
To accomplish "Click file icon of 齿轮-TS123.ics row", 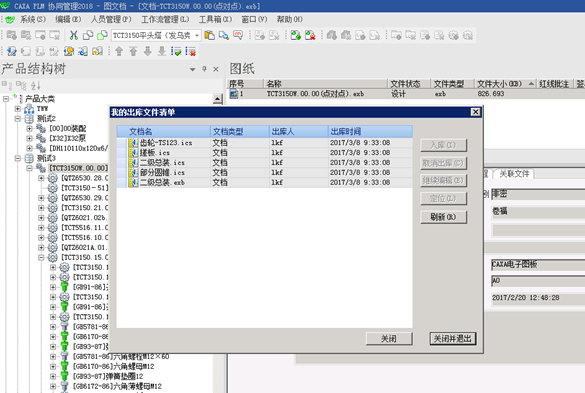I will pyautogui.click(x=133, y=143).
